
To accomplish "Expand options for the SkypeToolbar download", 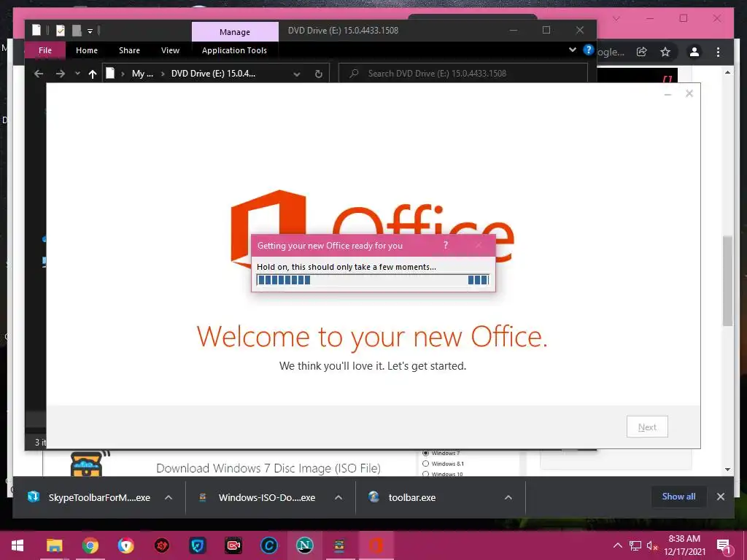I will tap(169, 497).
